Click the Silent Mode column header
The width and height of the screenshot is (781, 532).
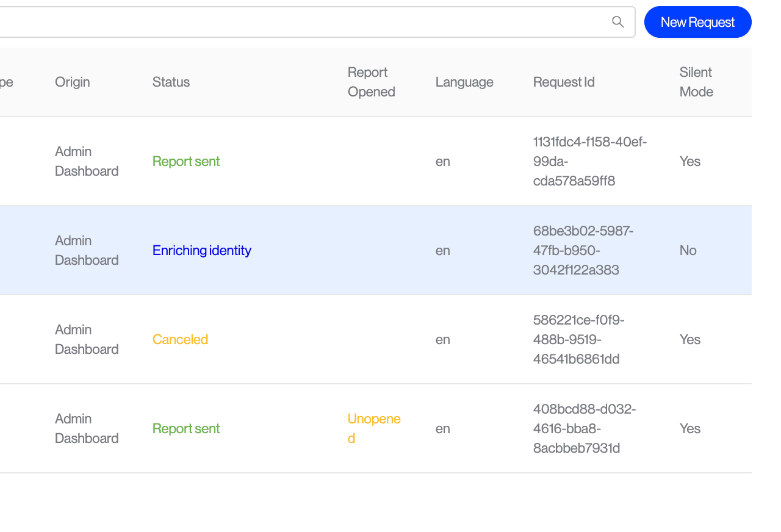pos(696,82)
